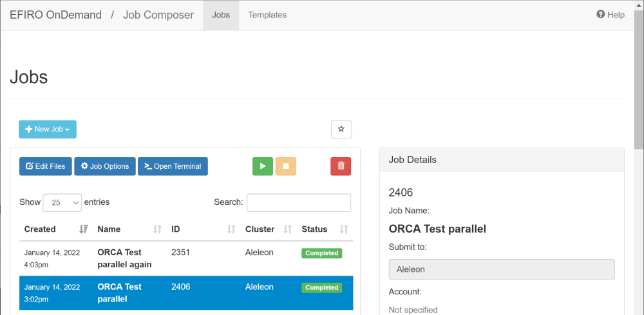
Task: Open the Job Options button
Action: (x=105, y=166)
